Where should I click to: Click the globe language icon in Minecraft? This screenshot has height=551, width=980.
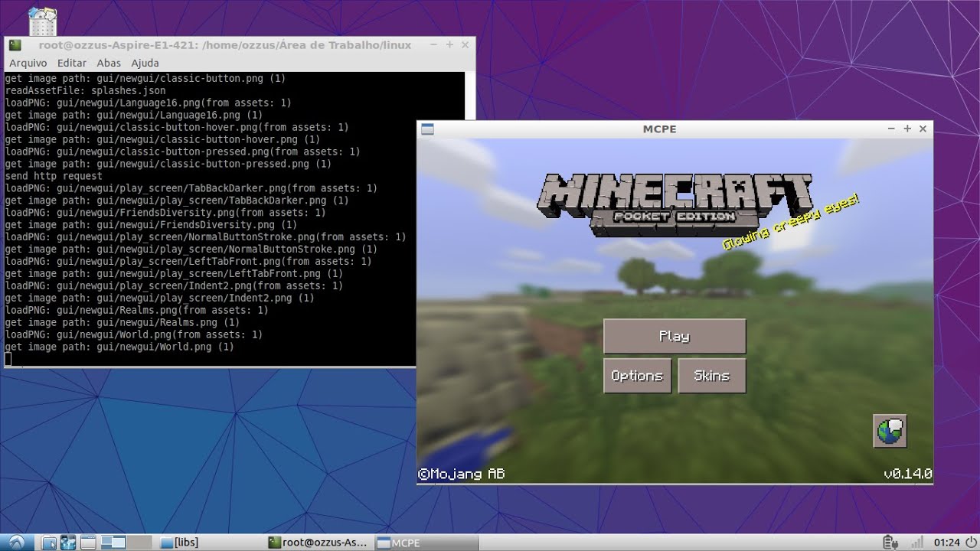pyautogui.click(x=890, y=431)
